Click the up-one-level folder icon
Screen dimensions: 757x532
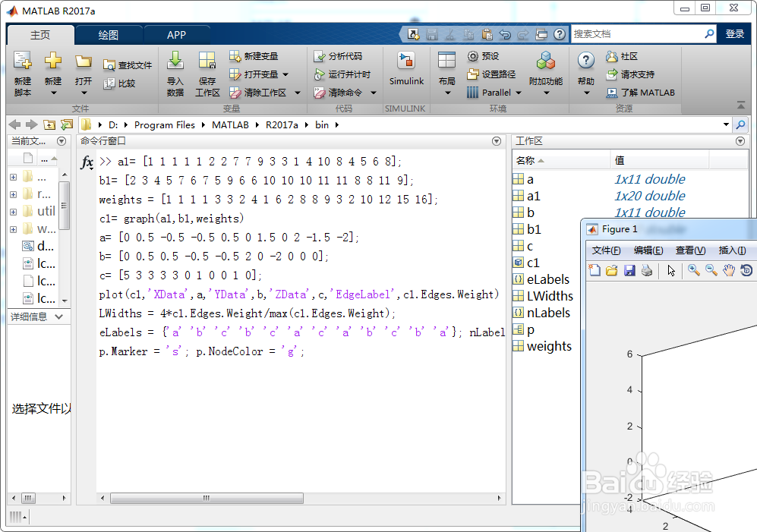click(49, 124)
